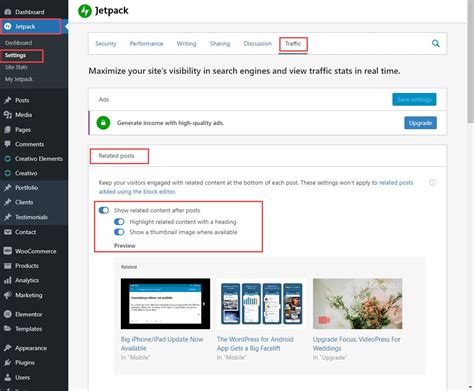Click the Products icon in sidebar
This screenshot has width=474, height=391.
[7, 266]
